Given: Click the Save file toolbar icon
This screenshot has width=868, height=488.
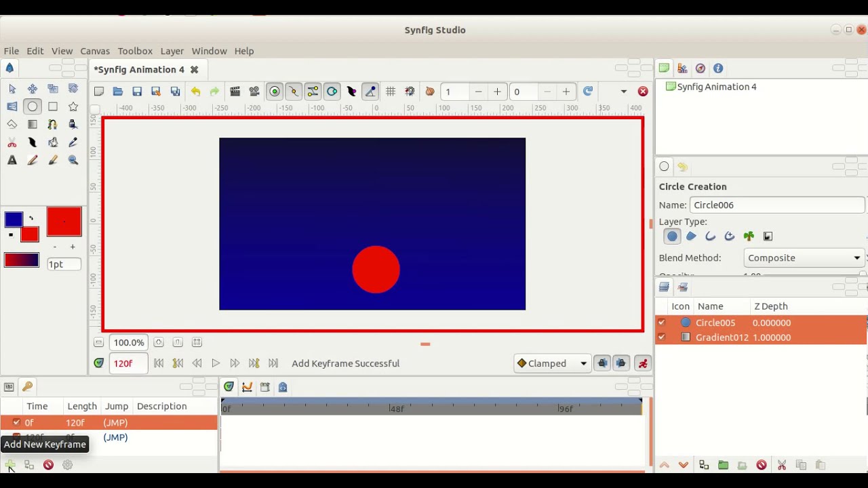Looking at the screenshot, I should [x=137, y=91].
